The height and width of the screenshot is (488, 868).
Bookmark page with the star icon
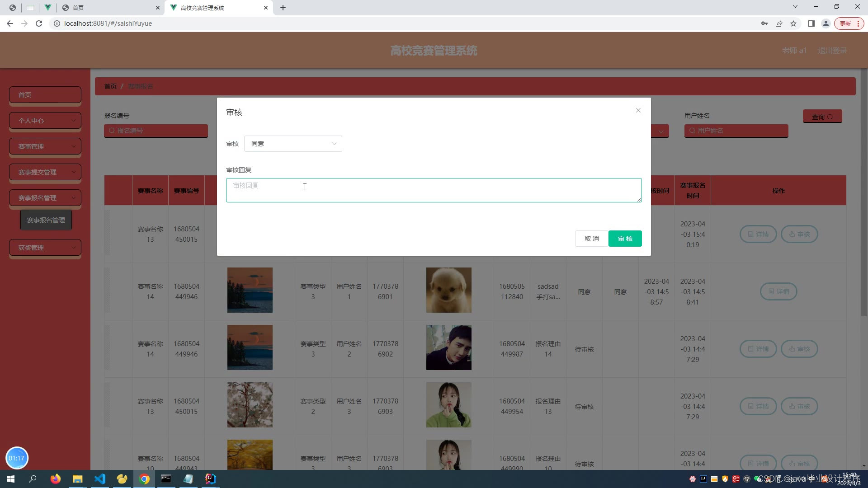(x=793, y=23)
